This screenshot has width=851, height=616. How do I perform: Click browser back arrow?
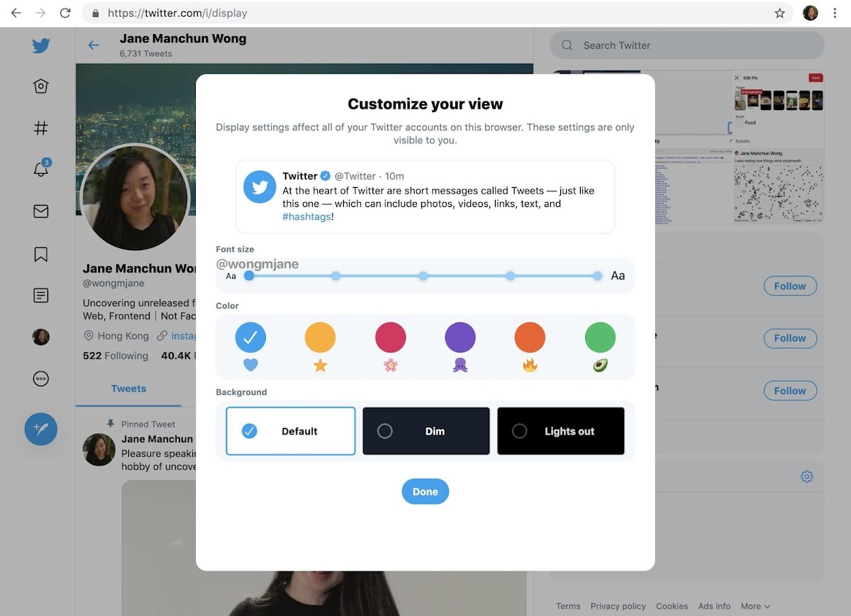tap(16, 13)
